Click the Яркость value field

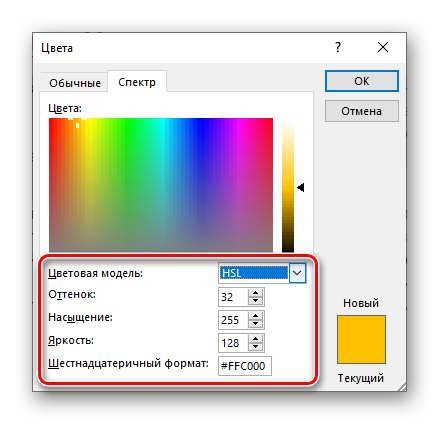pyautogui.click(x=233, y=343)
